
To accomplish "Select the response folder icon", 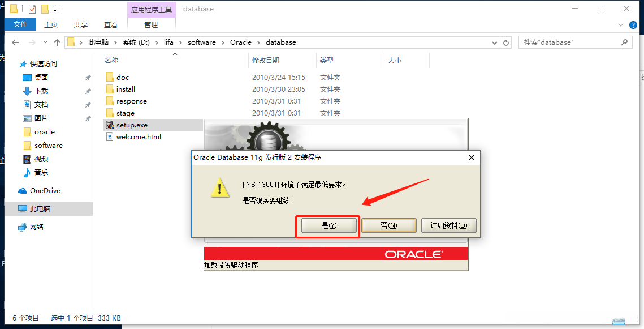I will (x=110, y=101).
